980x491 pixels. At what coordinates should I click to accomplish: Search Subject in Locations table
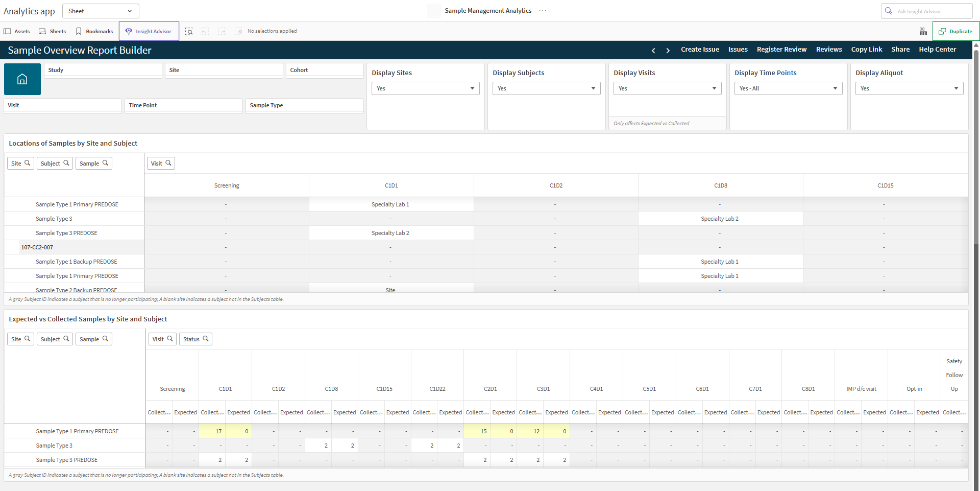(x=55, y=163)
